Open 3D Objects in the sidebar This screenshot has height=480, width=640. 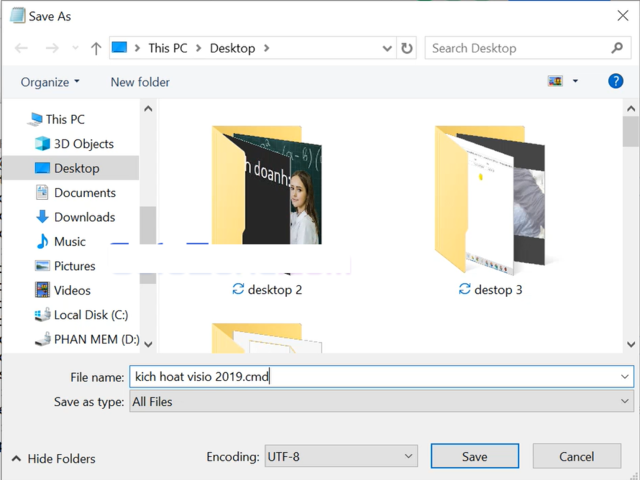74,144
